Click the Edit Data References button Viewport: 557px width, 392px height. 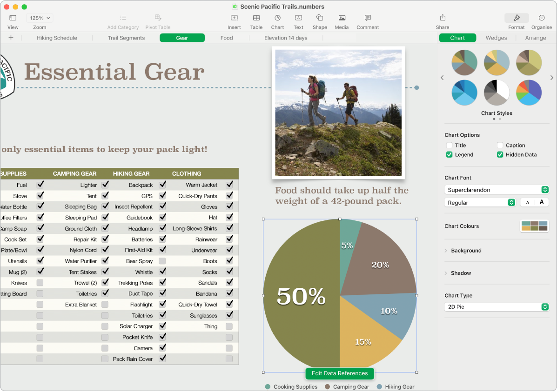click(339, 373)
